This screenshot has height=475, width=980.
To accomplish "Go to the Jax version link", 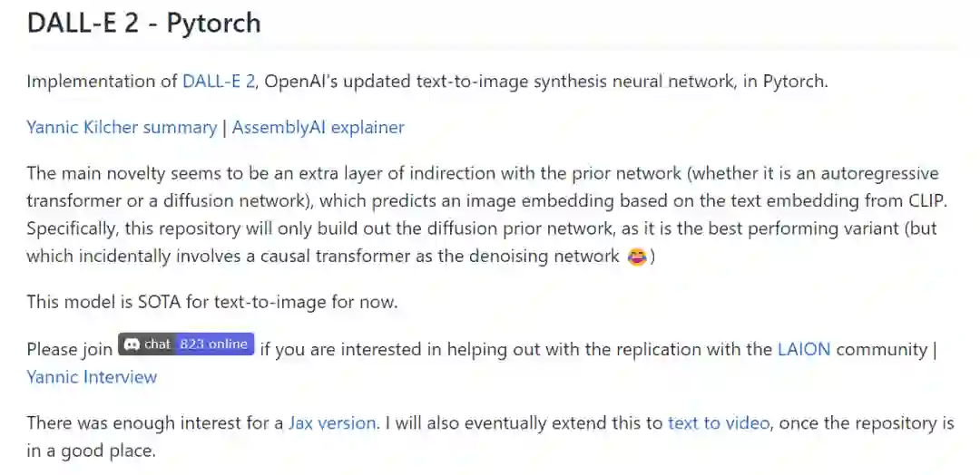I will pyautogui.click(x=331, y=422).
